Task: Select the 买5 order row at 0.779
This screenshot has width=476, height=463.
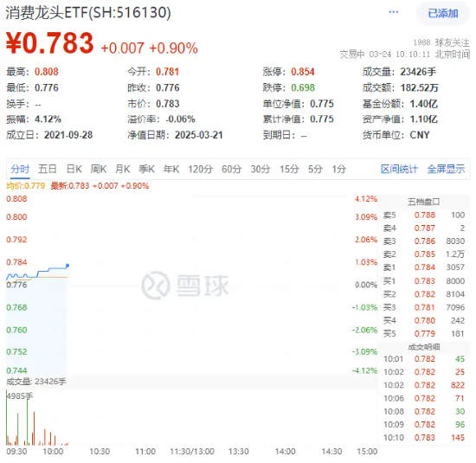Action: click(x=424, y=334)
